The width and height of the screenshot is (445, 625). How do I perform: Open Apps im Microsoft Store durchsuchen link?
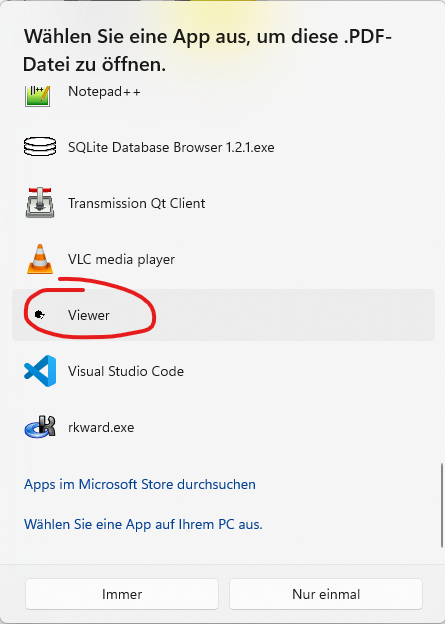pyautogui.click(x=140, y=484)
